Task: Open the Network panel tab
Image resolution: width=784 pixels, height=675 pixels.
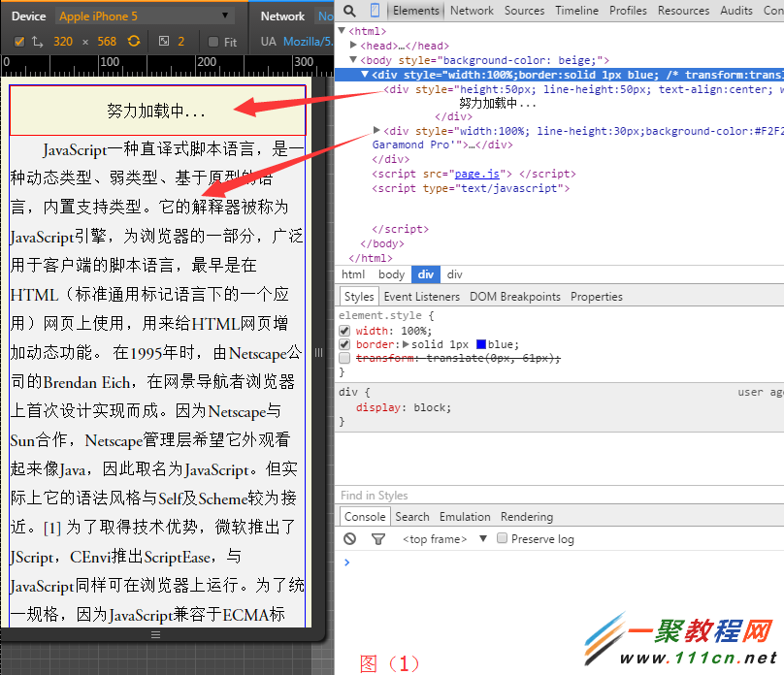Action: (x=472, y=11)
